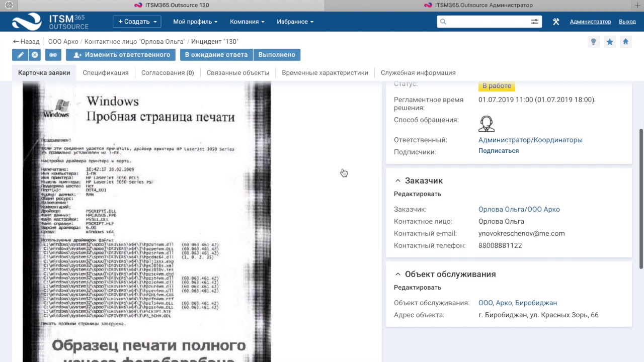
Task: Click the phone number 88008881122
Action: click(500, 246)
